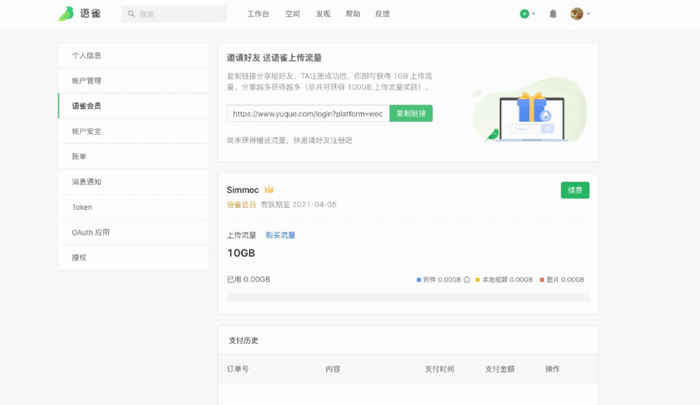Viewport: 700px width, 405px height.
Task: Click the invite link URL field
Action: click(308, 113)
